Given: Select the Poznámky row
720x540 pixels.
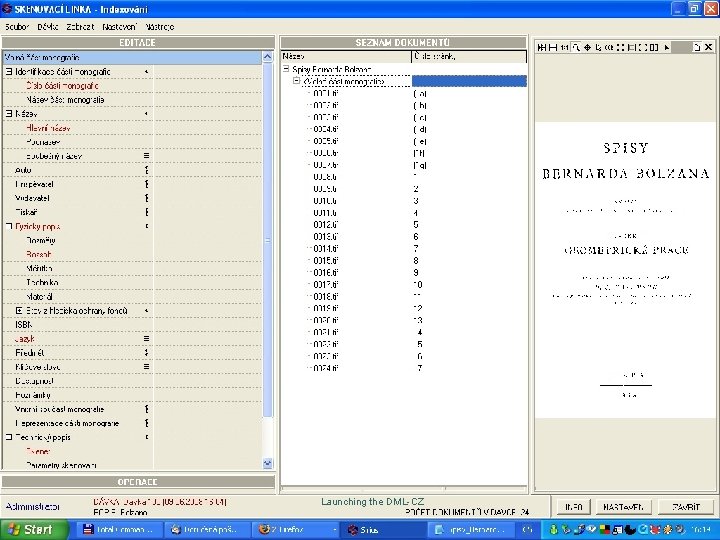Looking at the screenshot, I should click(132, 395).
